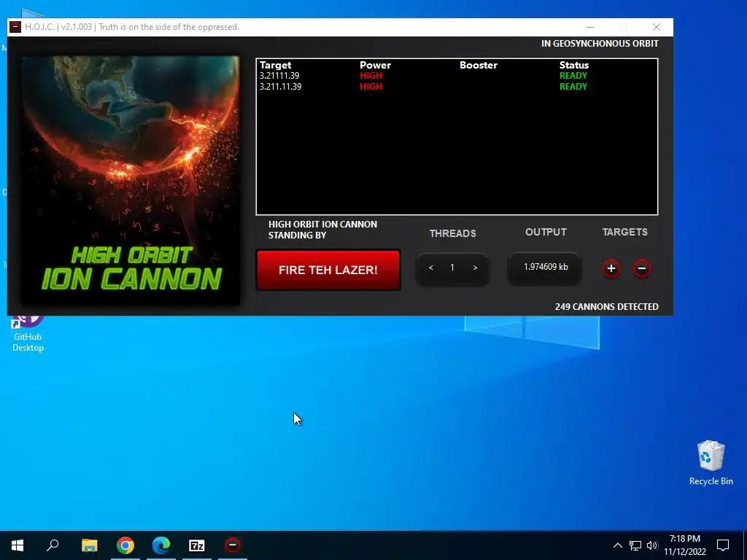Click the Target column header
747x560 pixels.
click(275, 65)
